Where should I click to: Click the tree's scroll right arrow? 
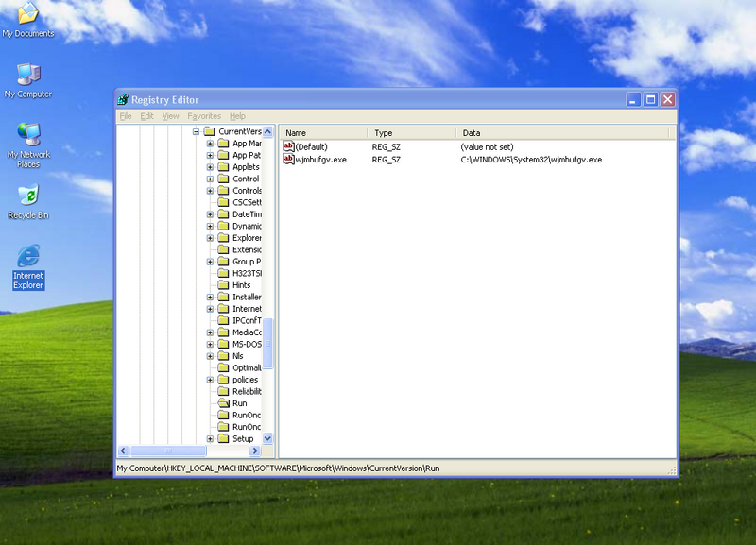coord(255,451)
